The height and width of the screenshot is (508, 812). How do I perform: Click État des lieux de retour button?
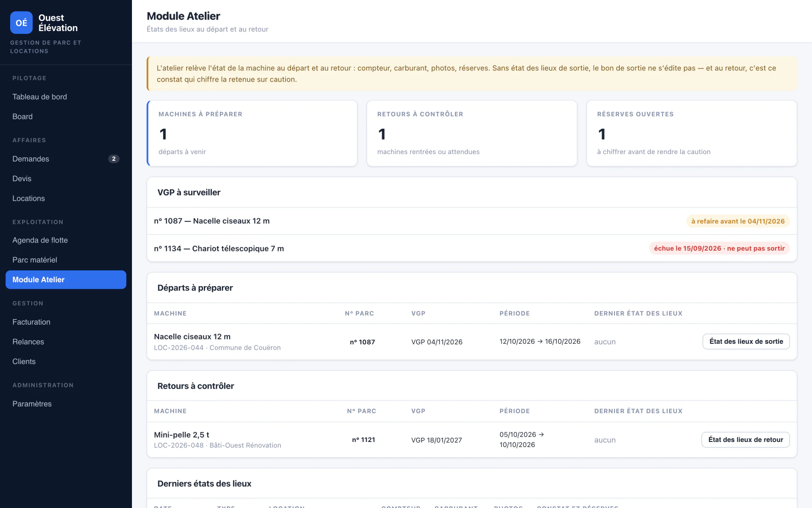coord(746,440)
